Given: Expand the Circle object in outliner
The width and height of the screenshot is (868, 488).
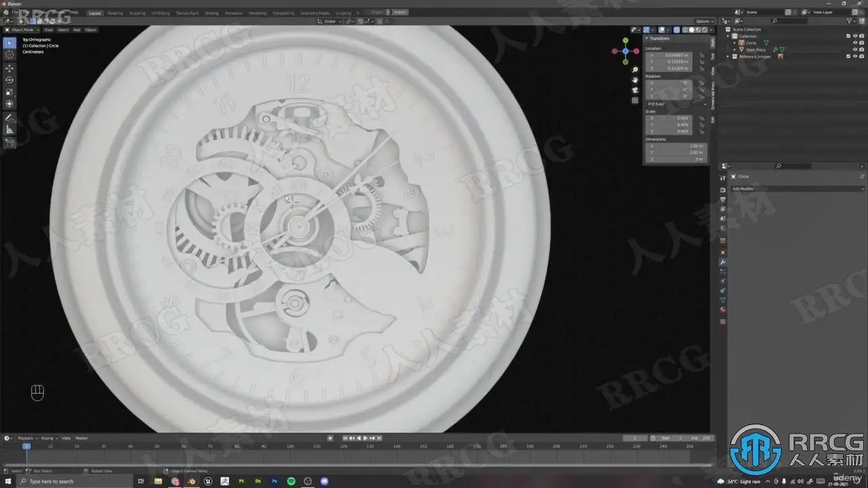Looking at the screenshot, I should [x=735, y=43].
